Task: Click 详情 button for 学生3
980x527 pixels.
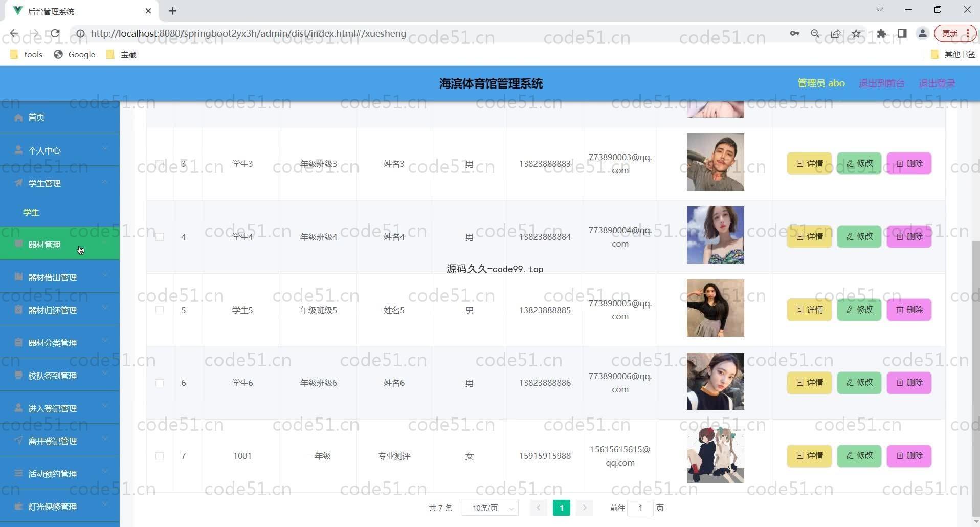Action: coord(809,164)
